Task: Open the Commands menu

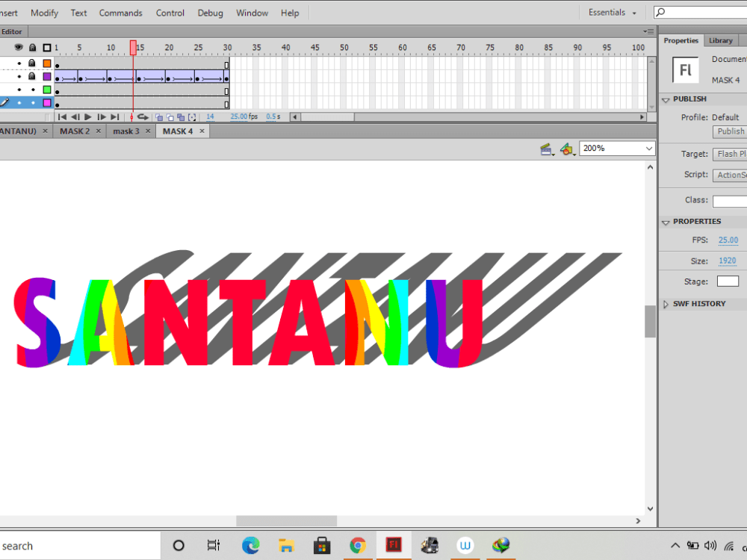Action: coord(120,13)
